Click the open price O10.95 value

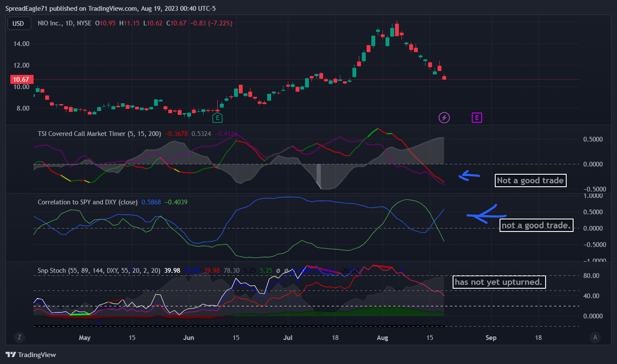[105, 23]
